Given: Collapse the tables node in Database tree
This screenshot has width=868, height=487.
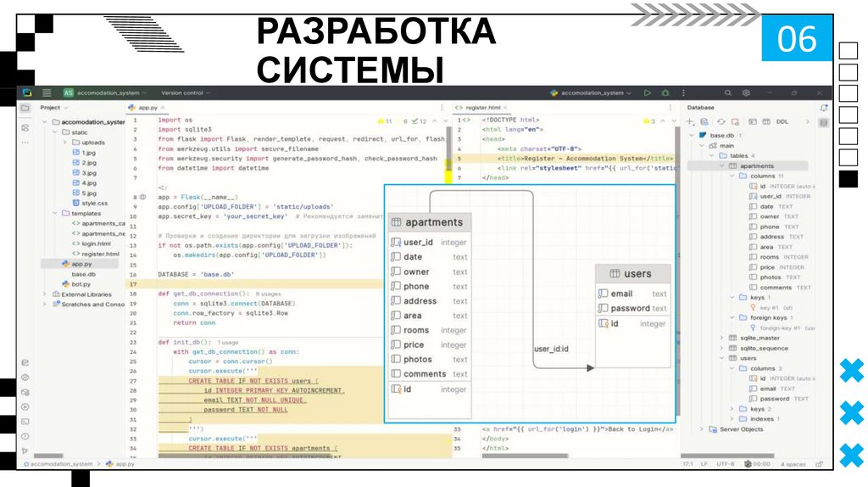Looking at the screenshot, I should point(712,155).
